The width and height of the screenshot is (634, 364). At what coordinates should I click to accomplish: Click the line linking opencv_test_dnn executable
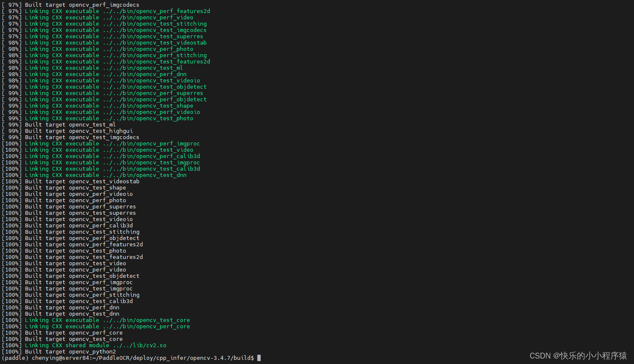point(94,175)
